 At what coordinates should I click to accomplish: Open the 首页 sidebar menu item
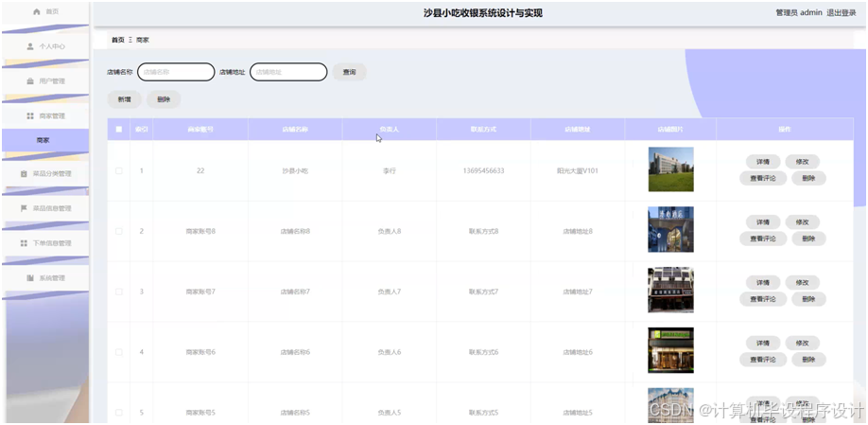45,11
